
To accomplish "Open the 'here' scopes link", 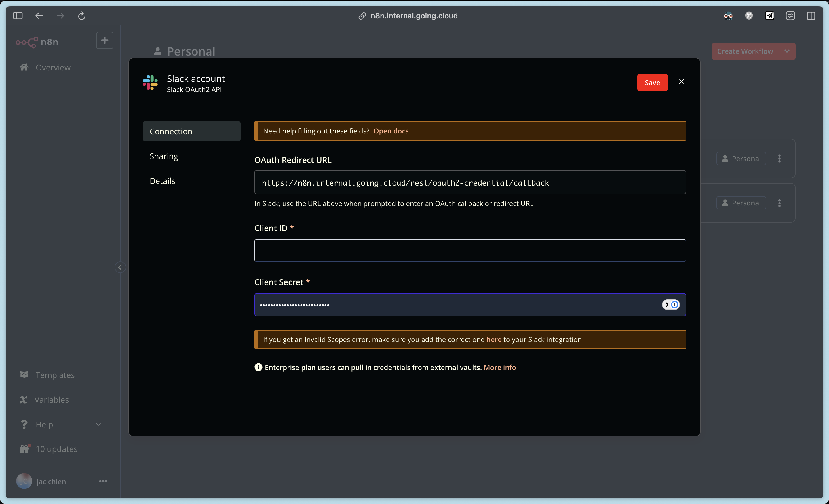I will click(494, 339).
